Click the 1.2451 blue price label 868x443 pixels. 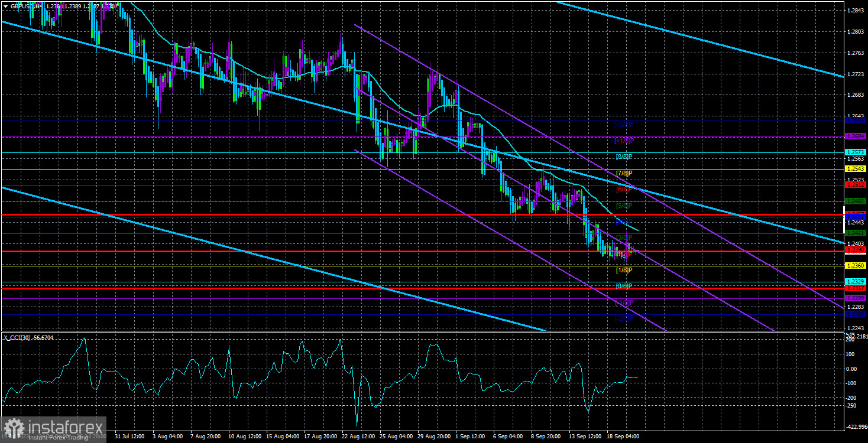click(x=856, y=217)
